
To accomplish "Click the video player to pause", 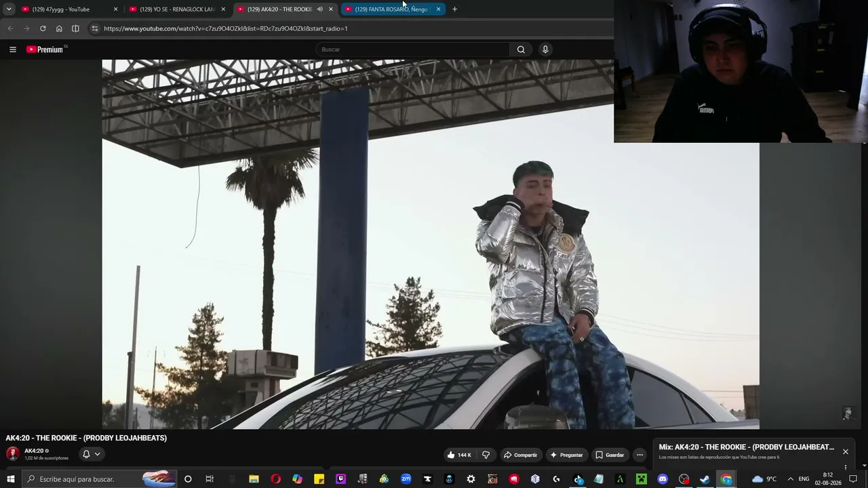I will 431,244.
